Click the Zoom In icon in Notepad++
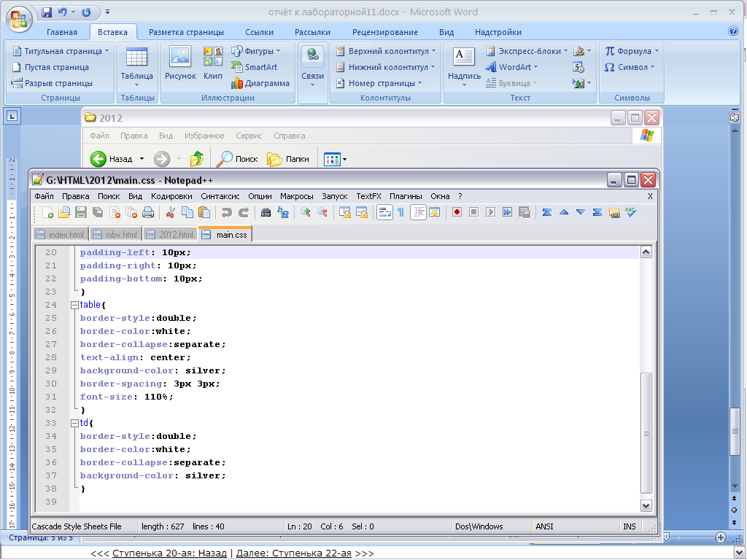747x560 pixels. click(306, 212)
